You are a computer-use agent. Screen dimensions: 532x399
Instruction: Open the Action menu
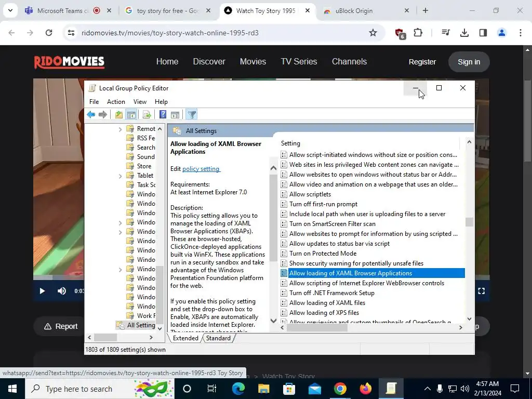pos(116,102)
